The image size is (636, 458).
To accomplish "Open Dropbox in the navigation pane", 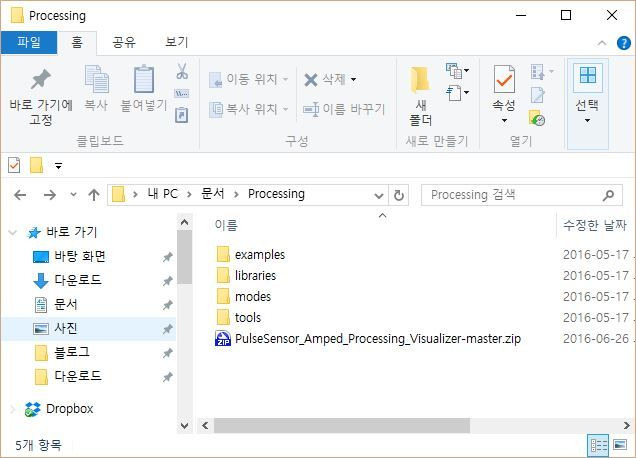I will pos(59,409).
